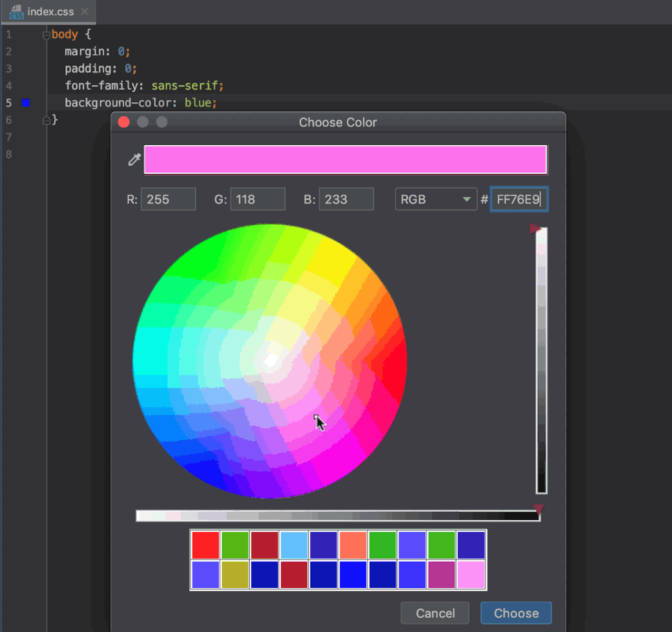This screenshot has width=672, height=632.
Task: Switch to the index.css editor tab
Action: coord(50,12)
